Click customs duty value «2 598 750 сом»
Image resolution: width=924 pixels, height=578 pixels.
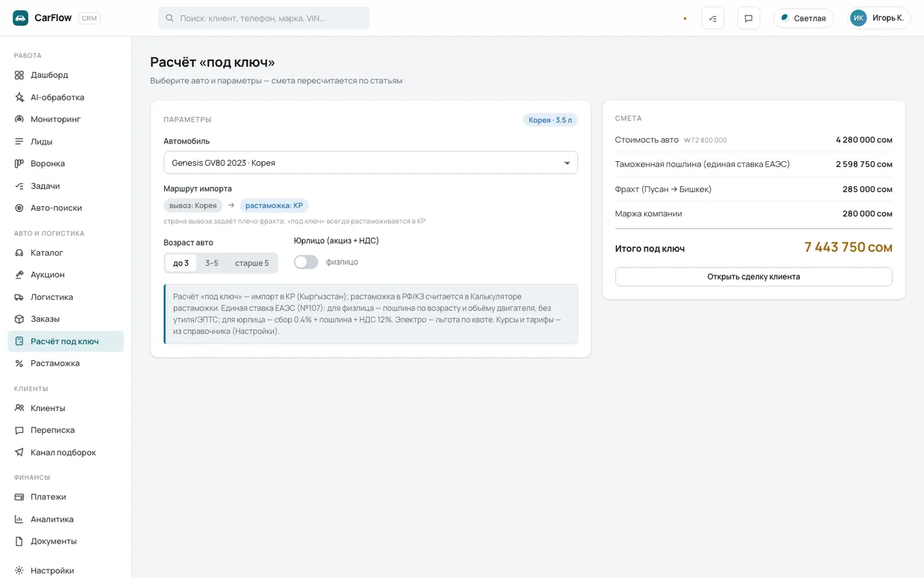point(864,164)
